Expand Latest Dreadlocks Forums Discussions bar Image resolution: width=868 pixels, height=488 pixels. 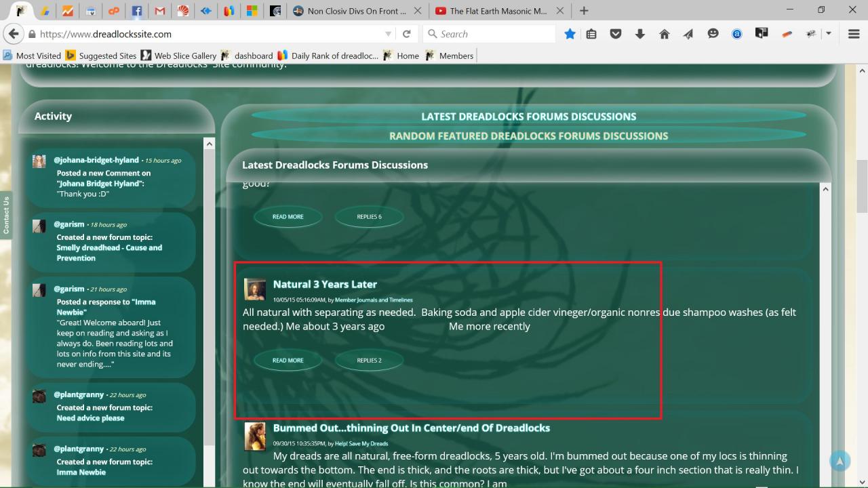(529, 117)
